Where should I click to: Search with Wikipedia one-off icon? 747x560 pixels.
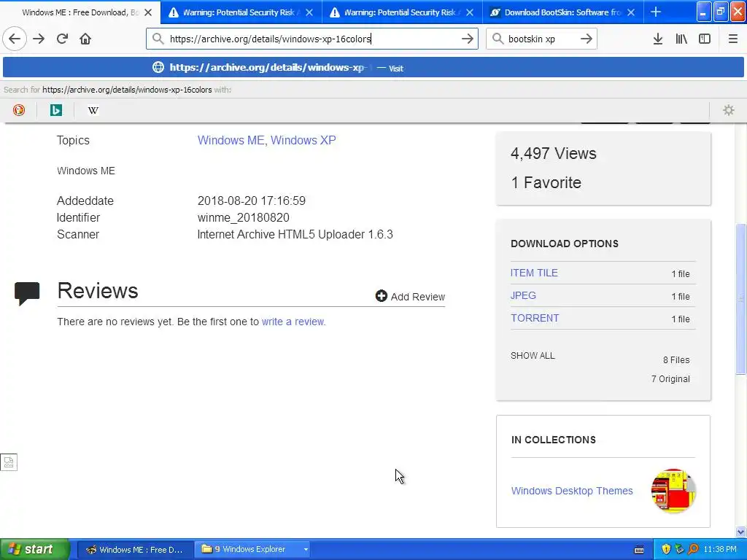(x=93, y=110)
